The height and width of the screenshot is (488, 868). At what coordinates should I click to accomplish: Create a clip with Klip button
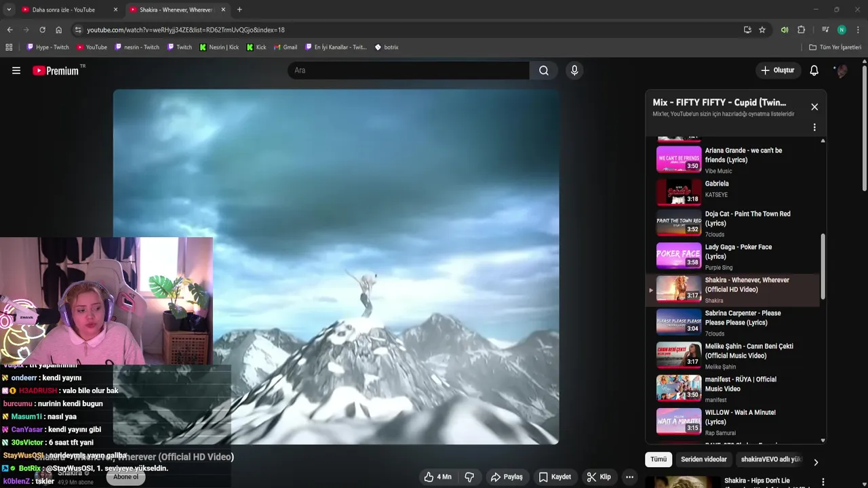599,477
